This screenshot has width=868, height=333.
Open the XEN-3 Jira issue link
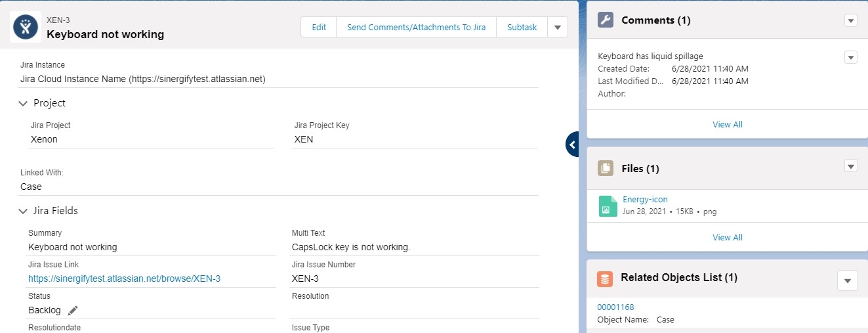point(124,278)
